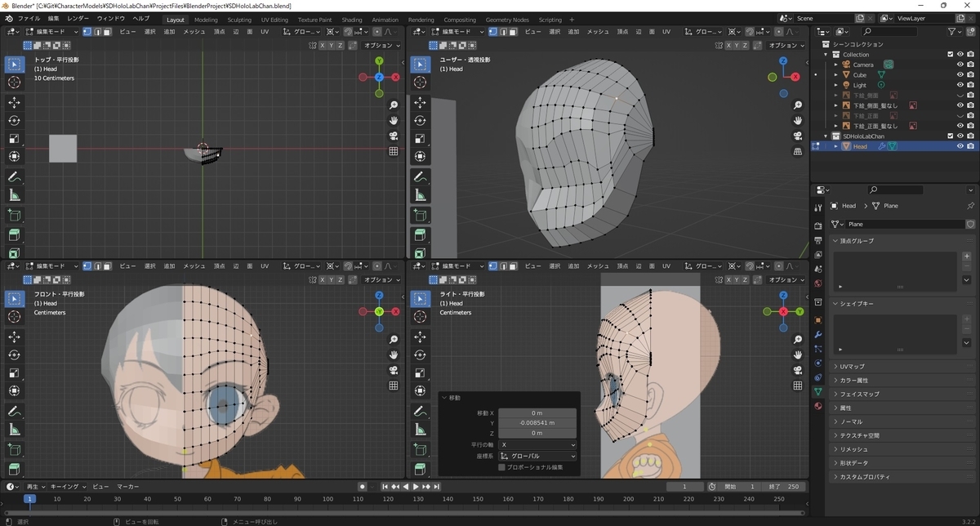Open the 編集モード mode dropdown in the top view
Screen dimensions: 980x526
pyautogui.click(x=51, y=32)
